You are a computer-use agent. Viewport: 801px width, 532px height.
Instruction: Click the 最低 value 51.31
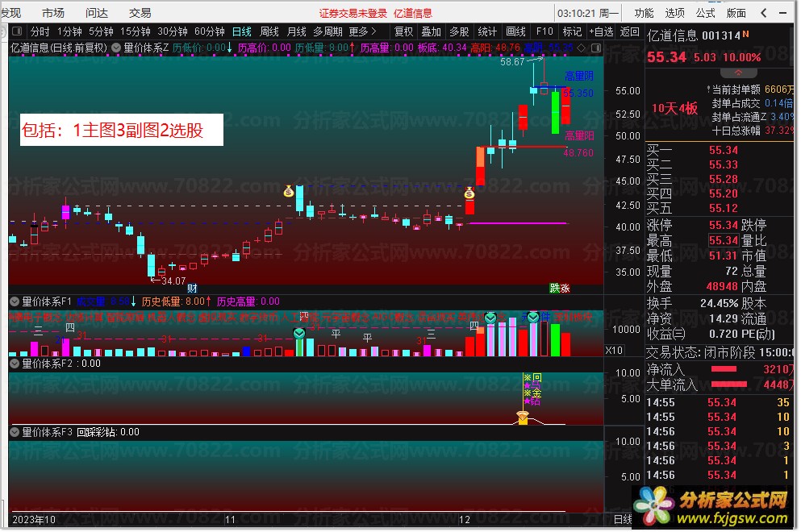[724, 256]
